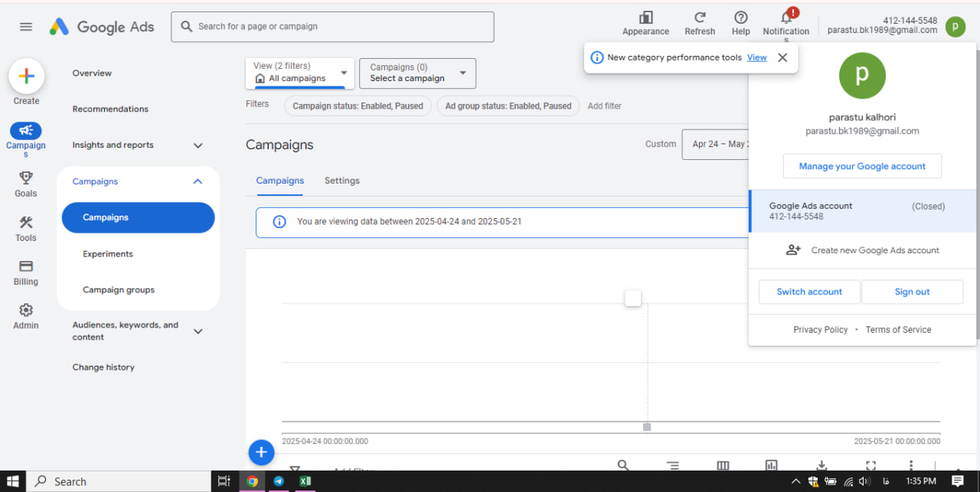Screen dimensions: 980x492
Task: Click the Appearance icon in header
Action: pos(645,18)
